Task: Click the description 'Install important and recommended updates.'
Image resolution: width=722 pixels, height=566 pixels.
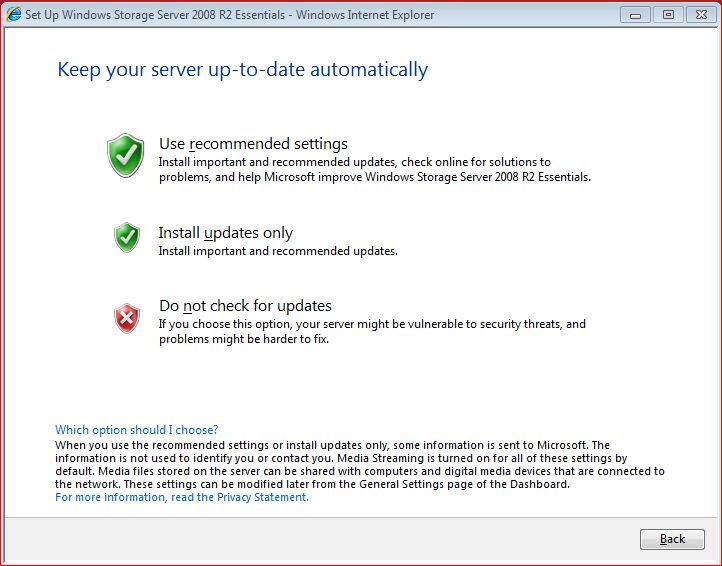Action: 278,251
